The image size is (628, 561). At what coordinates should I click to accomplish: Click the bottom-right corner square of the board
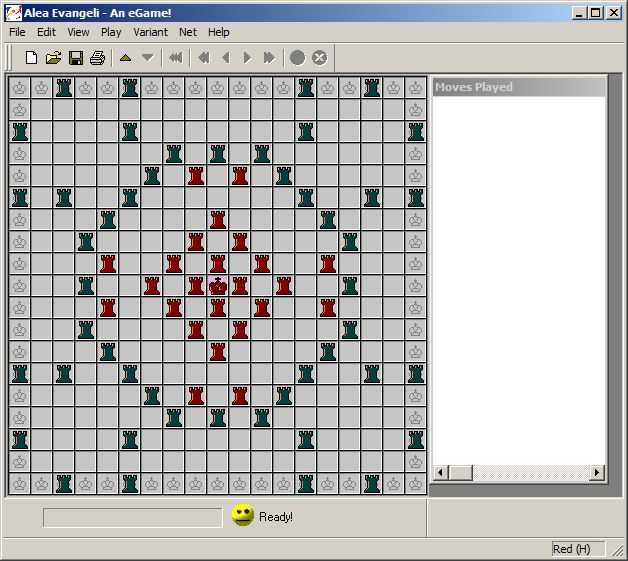(x=416, y=484)
